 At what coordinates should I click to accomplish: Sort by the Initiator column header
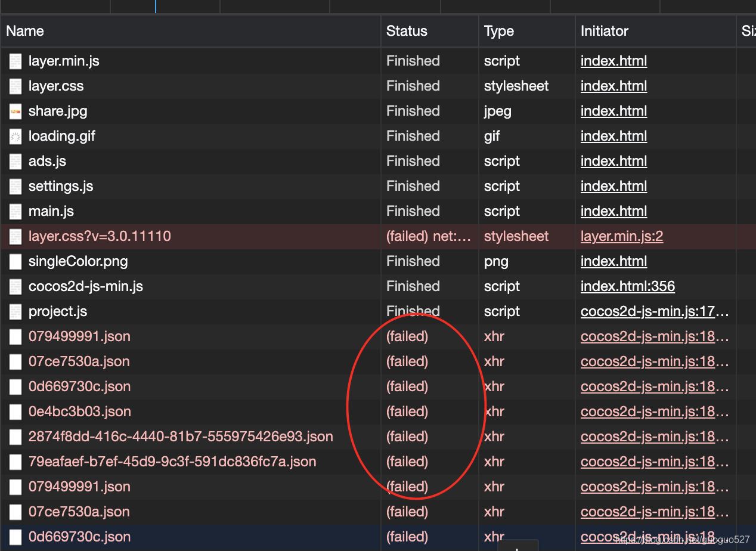pyautogui.click(x=604, y=31)
